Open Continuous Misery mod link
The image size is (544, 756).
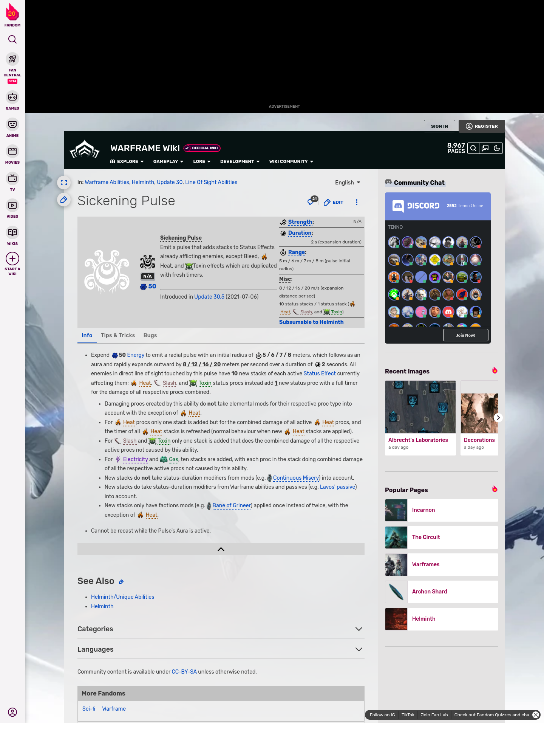tap(296, 478)
